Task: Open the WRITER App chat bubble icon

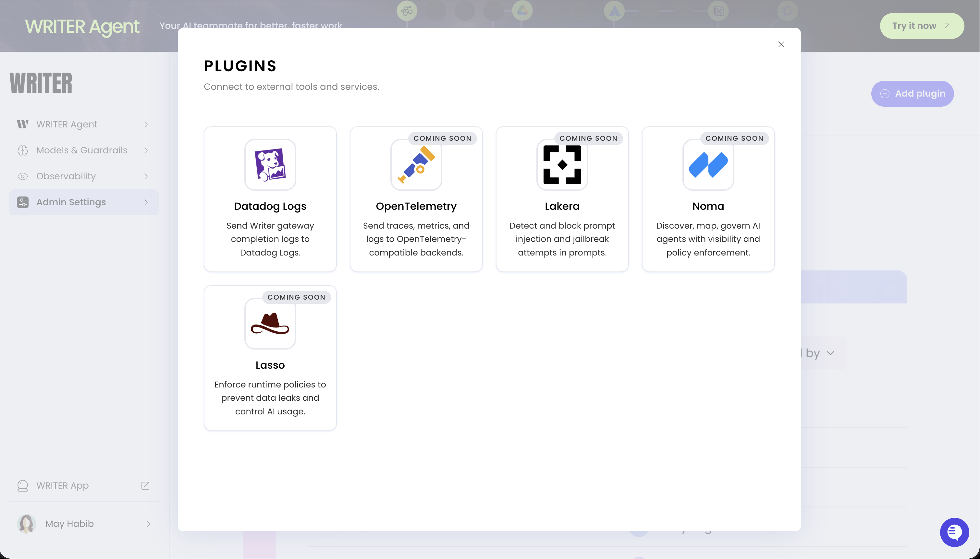Action: (22, 485)
